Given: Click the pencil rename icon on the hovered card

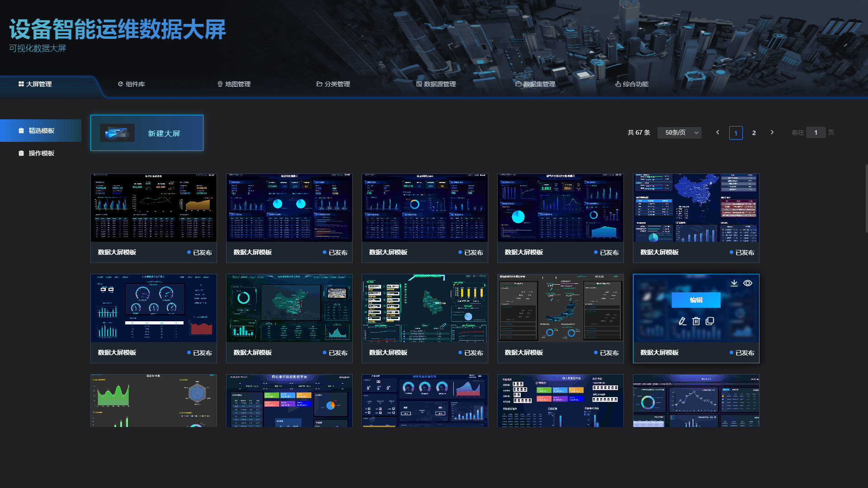Looking at the screenshot, I should (683, 321).
